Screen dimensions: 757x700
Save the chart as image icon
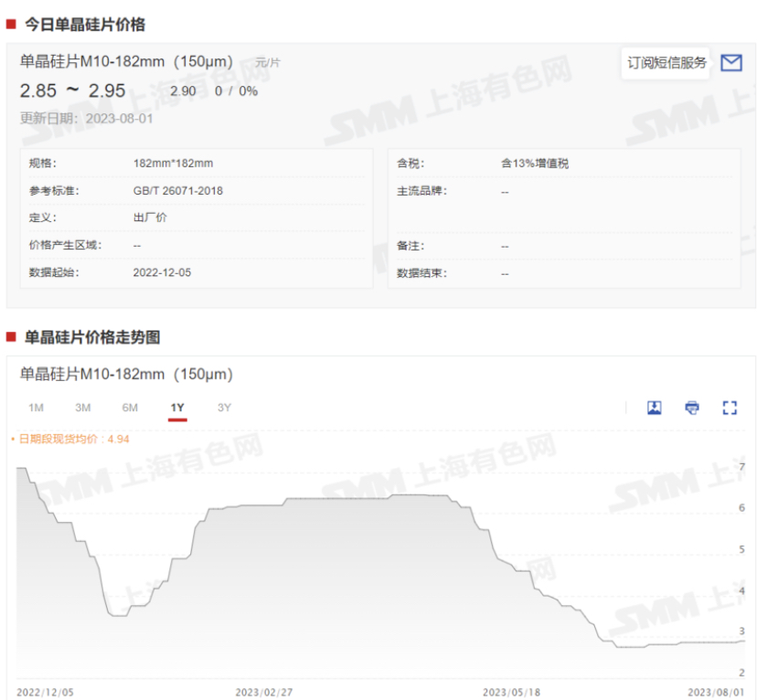point(655,408)
